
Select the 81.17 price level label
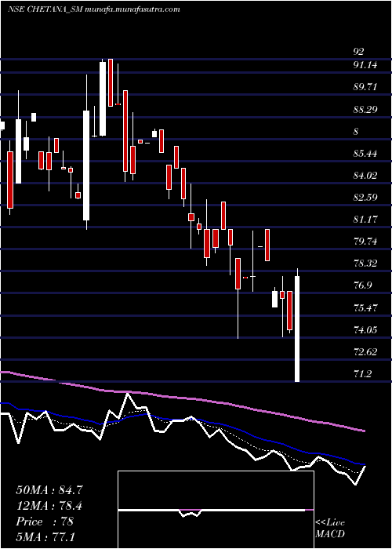click(x=365, y=220)
